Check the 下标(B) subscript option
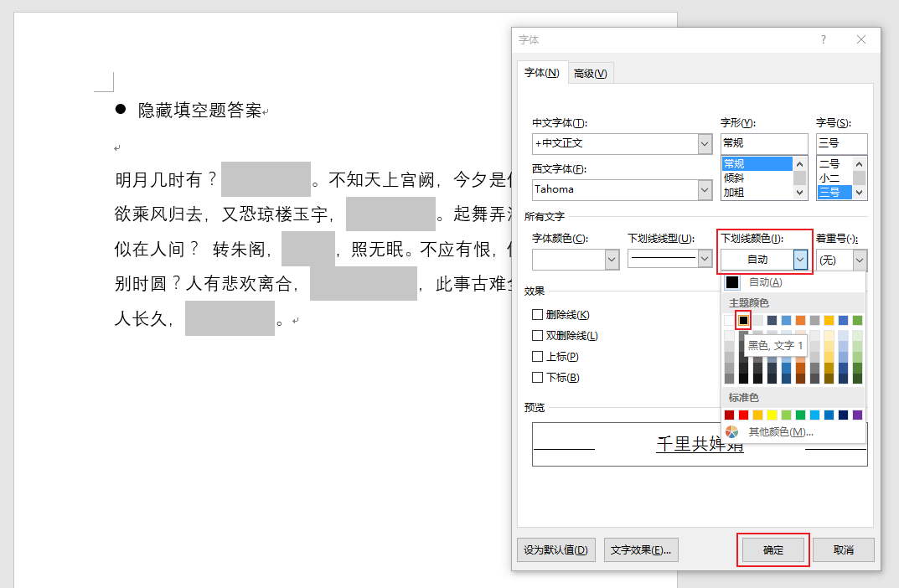899x588 pixels. 537,377
